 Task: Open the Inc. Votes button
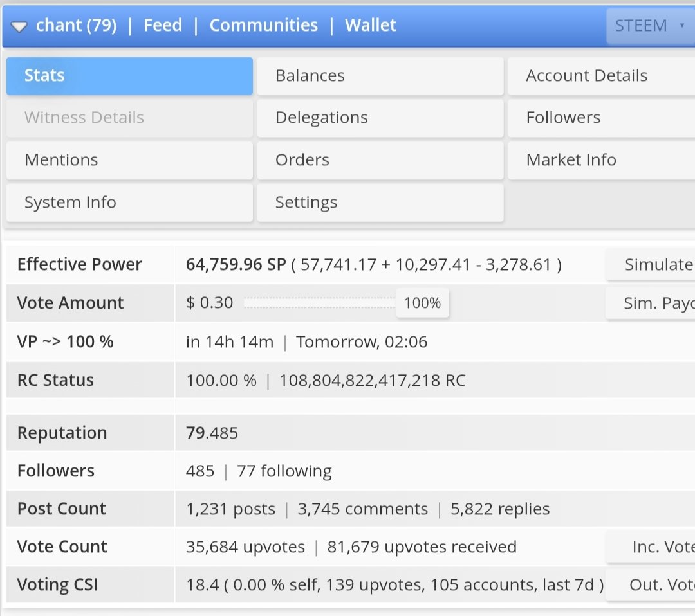click(650, 547)
